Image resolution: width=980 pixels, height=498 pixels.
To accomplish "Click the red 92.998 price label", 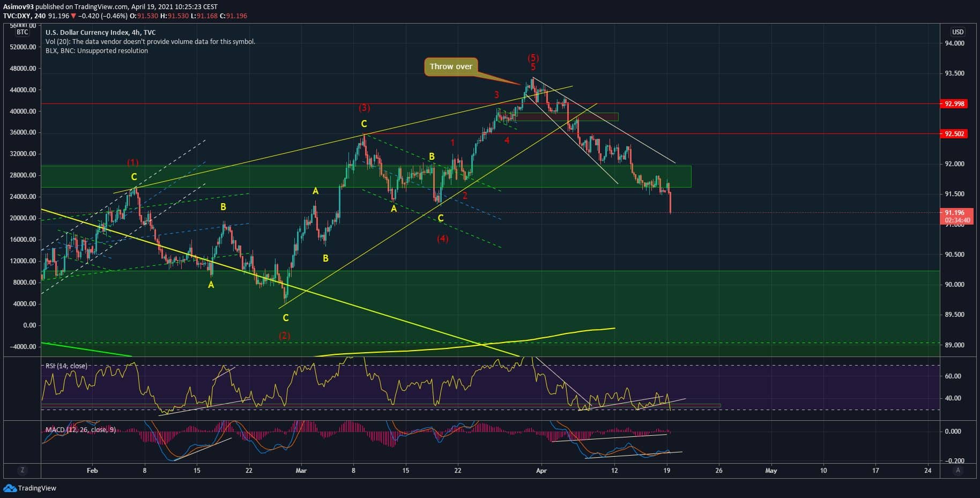I will (x=954, y=104).
